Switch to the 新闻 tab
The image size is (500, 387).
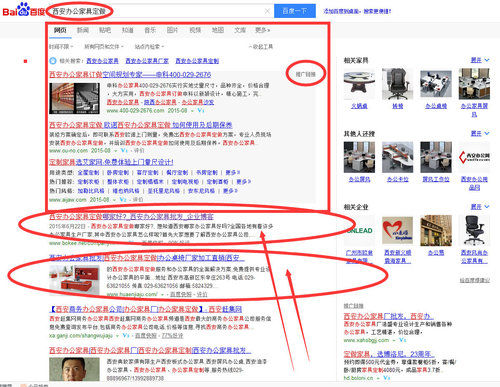click(x=83, y=30)
